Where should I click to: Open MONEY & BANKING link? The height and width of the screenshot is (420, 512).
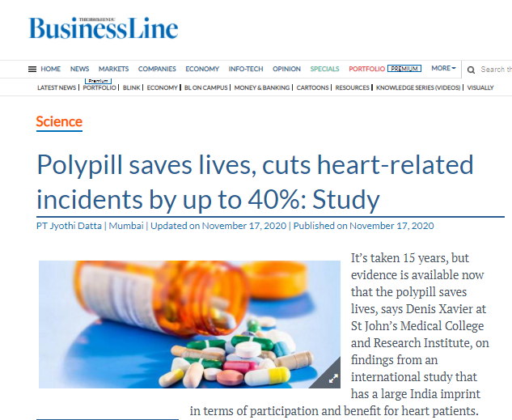click(262, 87)
